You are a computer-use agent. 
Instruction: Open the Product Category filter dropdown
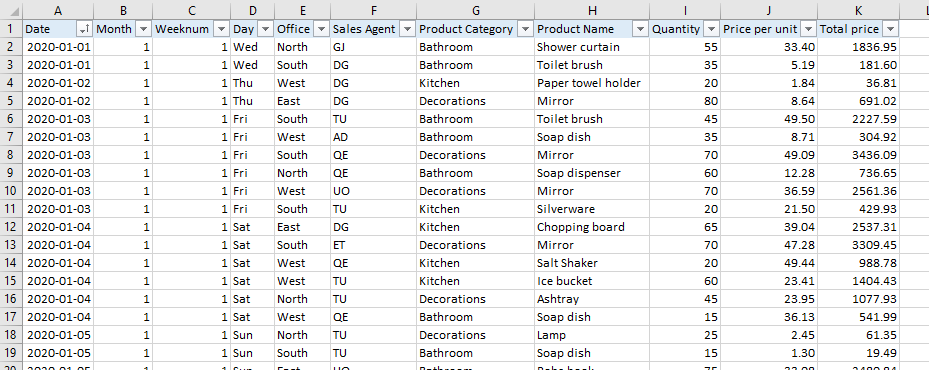[524, 29]
